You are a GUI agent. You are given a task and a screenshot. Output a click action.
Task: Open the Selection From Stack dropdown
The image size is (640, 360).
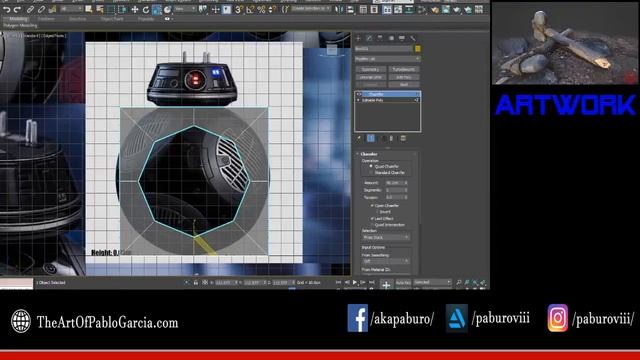pyautogui.click(x=386, y=237)
